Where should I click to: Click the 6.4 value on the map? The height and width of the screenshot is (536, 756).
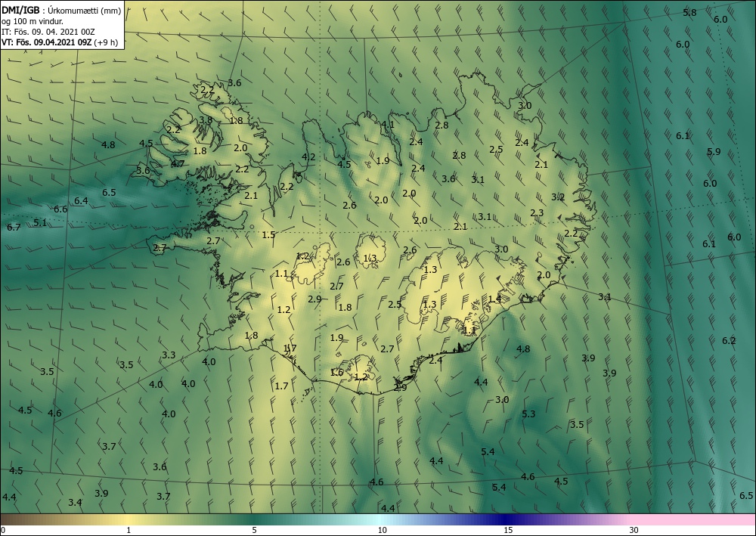click(x=81, y=200)
